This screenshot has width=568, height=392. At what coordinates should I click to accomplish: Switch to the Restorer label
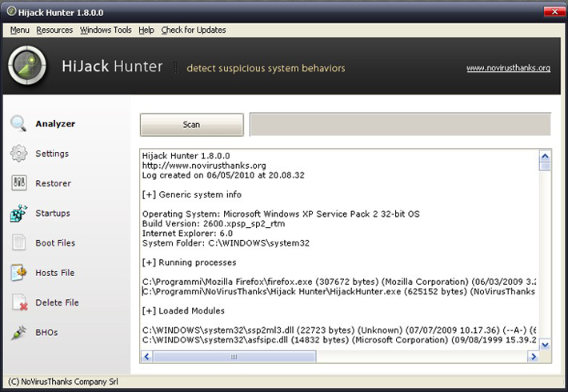click(x=54, y=183)
